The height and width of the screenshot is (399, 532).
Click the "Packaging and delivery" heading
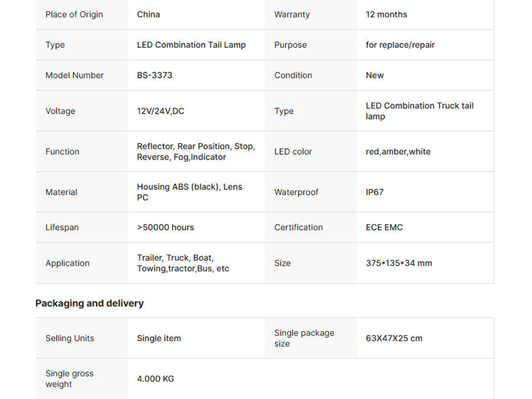89,303
